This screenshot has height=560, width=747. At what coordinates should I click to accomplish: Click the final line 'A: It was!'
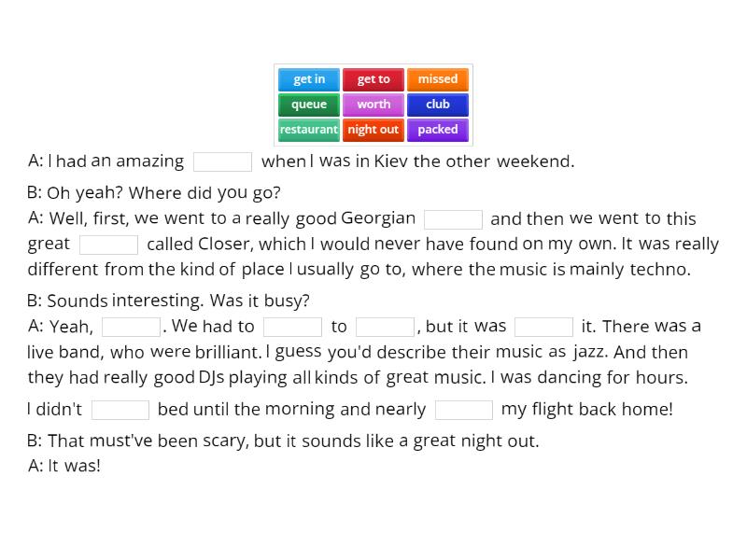(64, 466)
